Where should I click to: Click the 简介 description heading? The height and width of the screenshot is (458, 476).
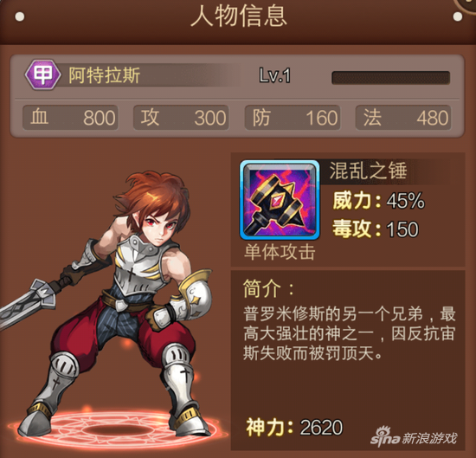coord(268,288)
